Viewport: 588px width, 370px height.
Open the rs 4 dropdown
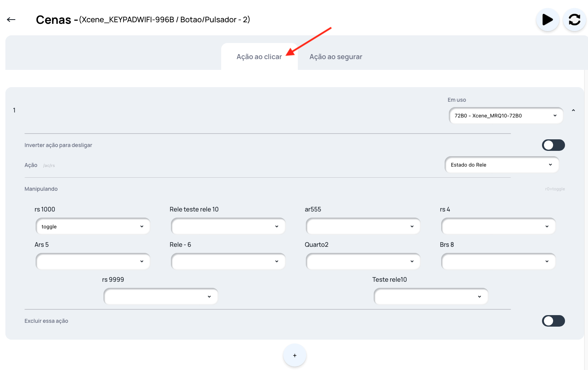tap(498, 226)
